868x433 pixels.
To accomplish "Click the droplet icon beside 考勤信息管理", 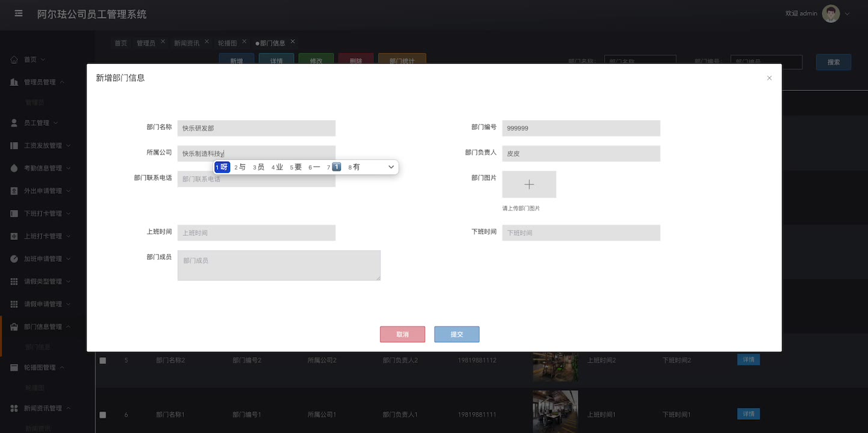I will (x=14, y=168).
